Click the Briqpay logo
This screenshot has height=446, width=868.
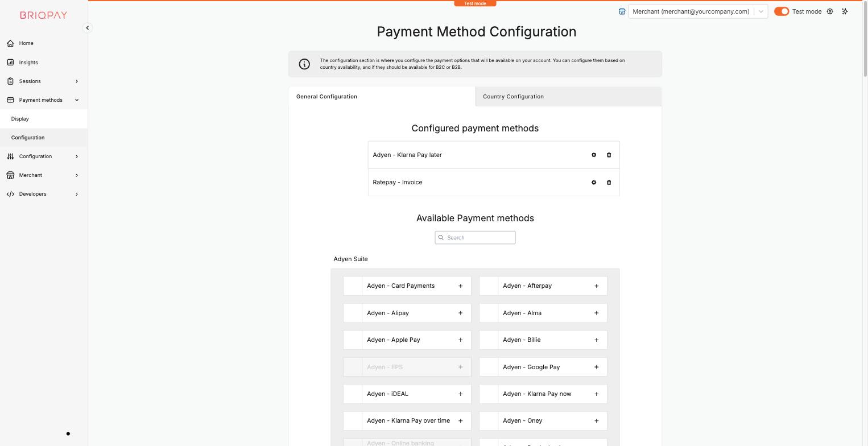pos(43,15)
